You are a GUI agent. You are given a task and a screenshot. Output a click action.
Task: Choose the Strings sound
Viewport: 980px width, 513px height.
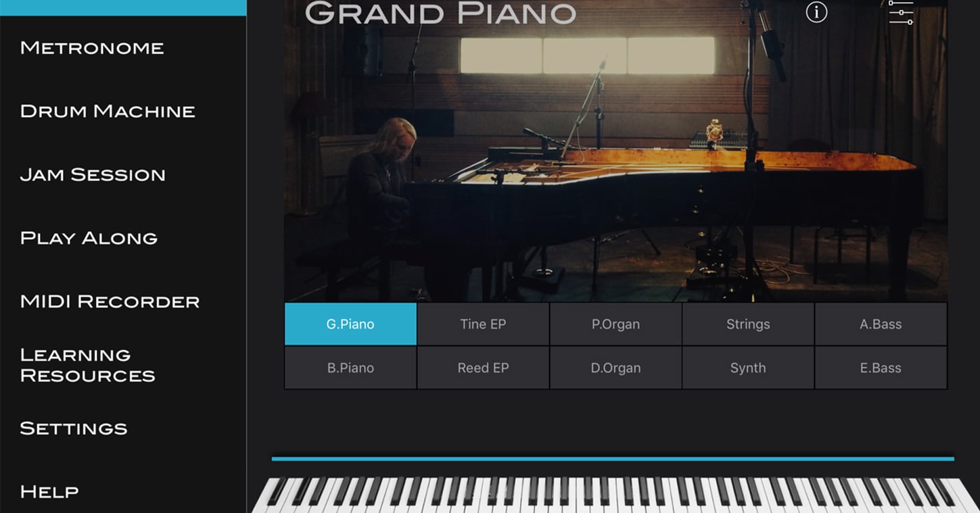748,324
